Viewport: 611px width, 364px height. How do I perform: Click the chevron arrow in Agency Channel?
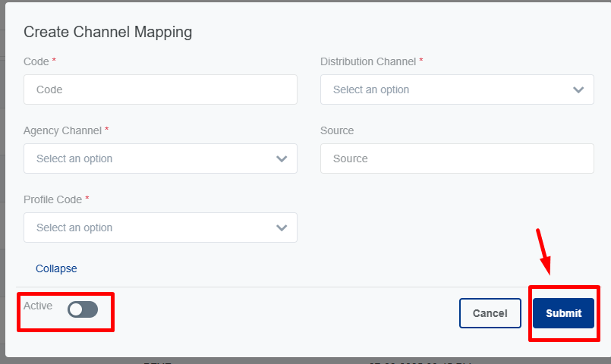tap(282, 158)
